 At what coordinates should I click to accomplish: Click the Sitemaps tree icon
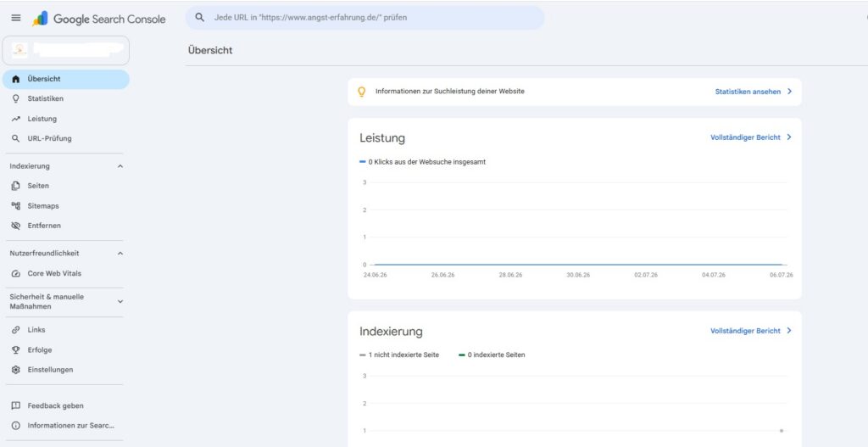pyautogui.click(x=15, y=205)
